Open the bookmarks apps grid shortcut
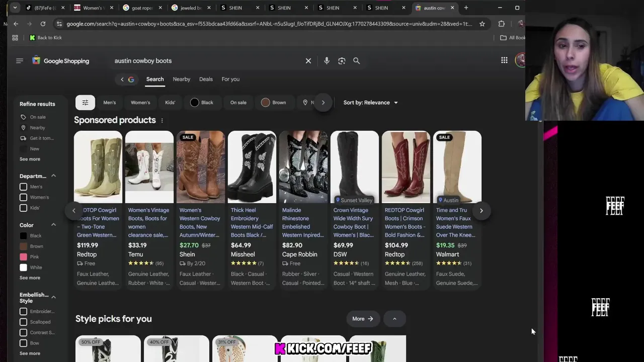 [x=15, y=38]
